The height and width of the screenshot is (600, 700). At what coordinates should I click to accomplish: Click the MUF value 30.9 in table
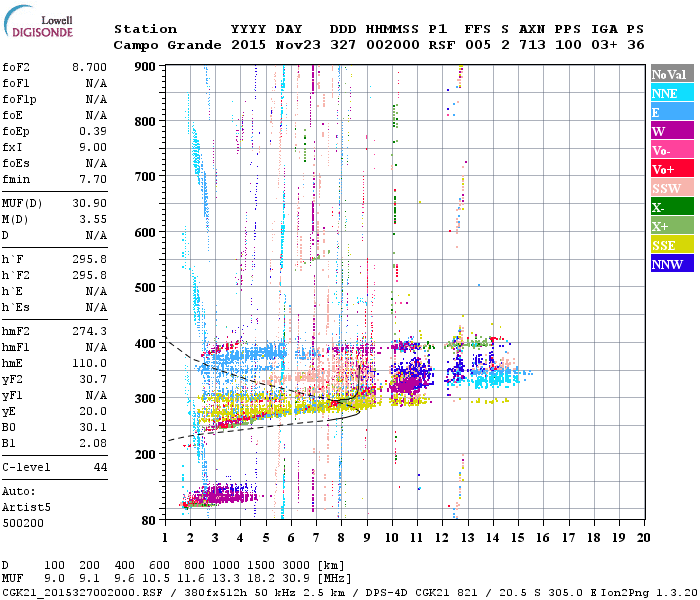pyautogui.click(x=296, y=579)
